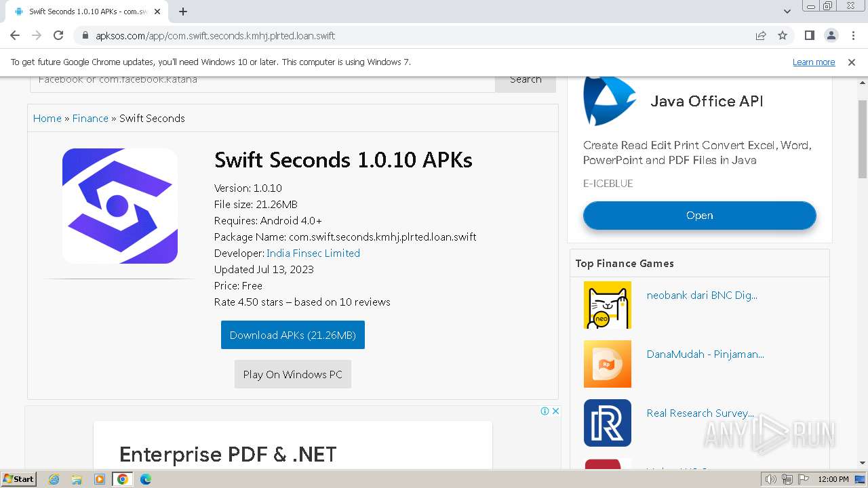The height and width of the screenshot is (488, 868).
Task: Open the Finance breadcrumb link
Action: (x=90, y=118)
